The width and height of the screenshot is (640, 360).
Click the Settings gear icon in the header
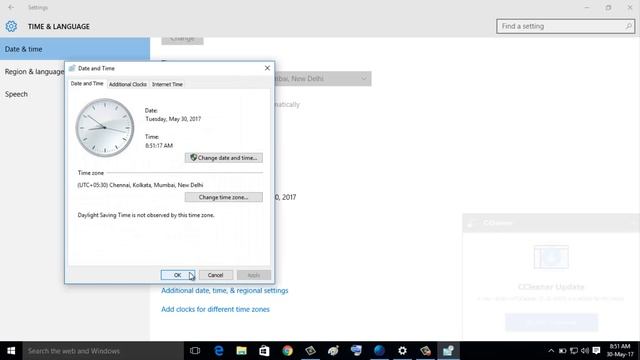(11, 27)
